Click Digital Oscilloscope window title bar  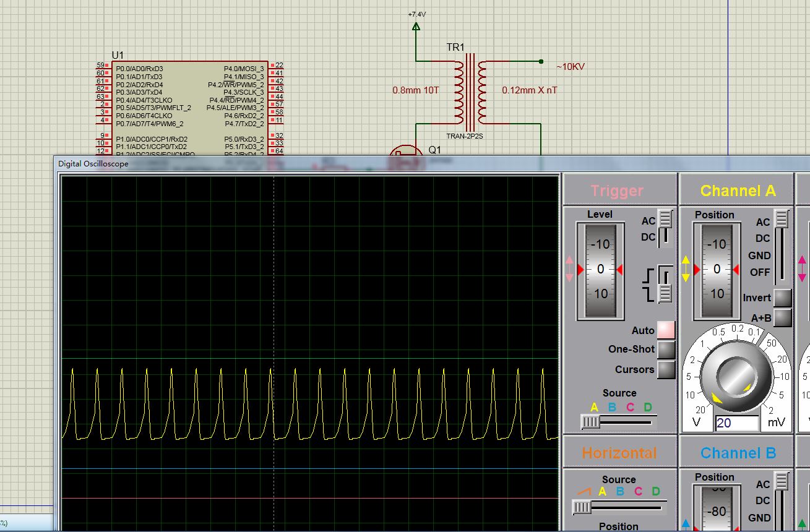click(431, 164)
